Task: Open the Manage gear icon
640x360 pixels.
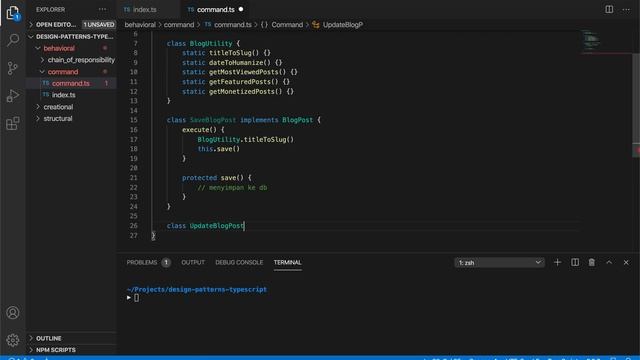Action: (13, 340)
